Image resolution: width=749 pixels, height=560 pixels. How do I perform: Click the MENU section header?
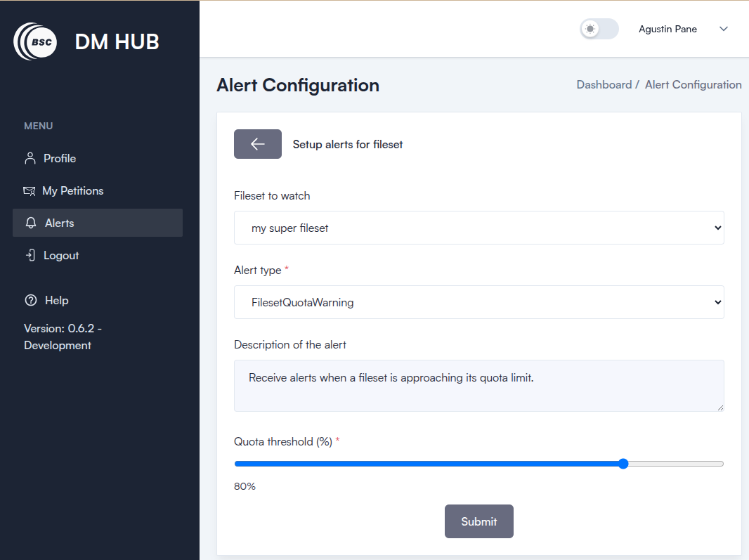[x=39, y=126]
